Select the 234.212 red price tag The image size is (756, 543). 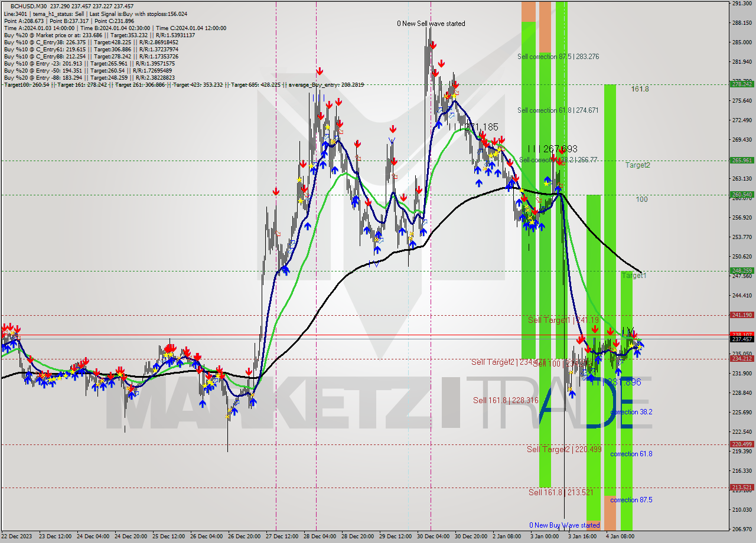click(742, 358)
